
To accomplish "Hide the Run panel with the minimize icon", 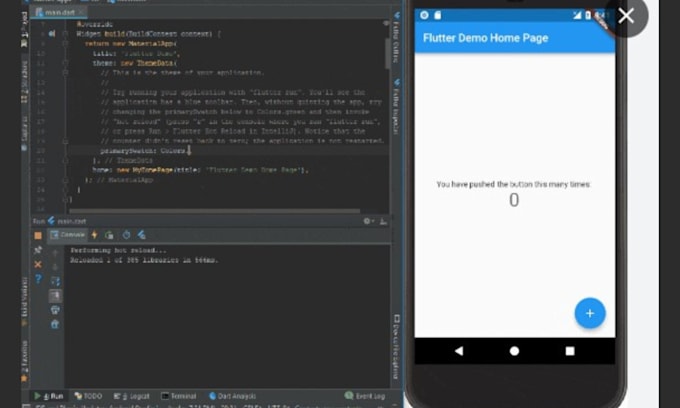I will 383,222.
